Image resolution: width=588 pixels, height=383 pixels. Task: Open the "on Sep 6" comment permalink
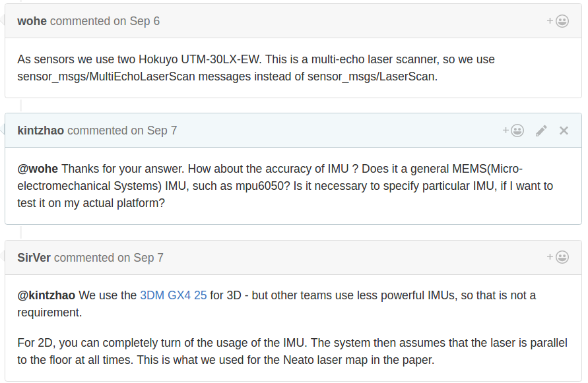[137, 21]
